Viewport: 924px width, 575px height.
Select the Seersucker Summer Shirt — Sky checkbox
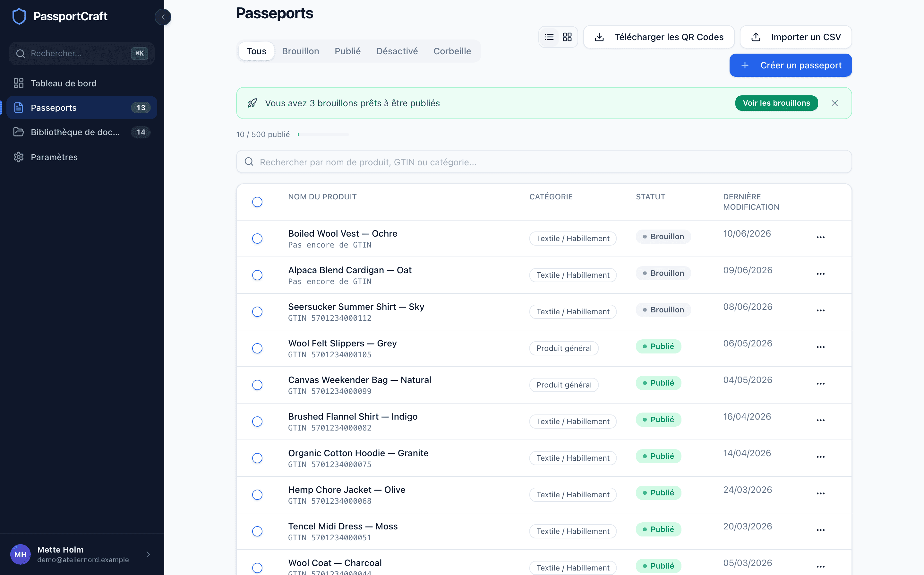click(x=257, y=312)
